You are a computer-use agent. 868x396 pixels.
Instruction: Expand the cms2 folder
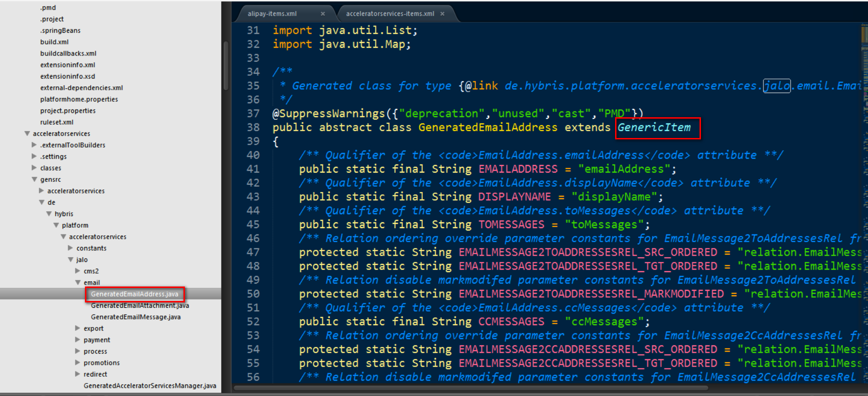78,271
